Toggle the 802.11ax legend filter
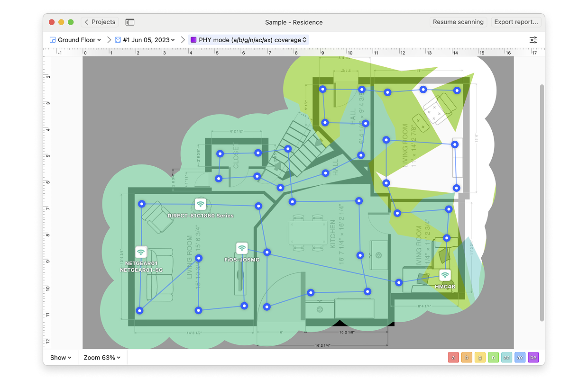 520,358
